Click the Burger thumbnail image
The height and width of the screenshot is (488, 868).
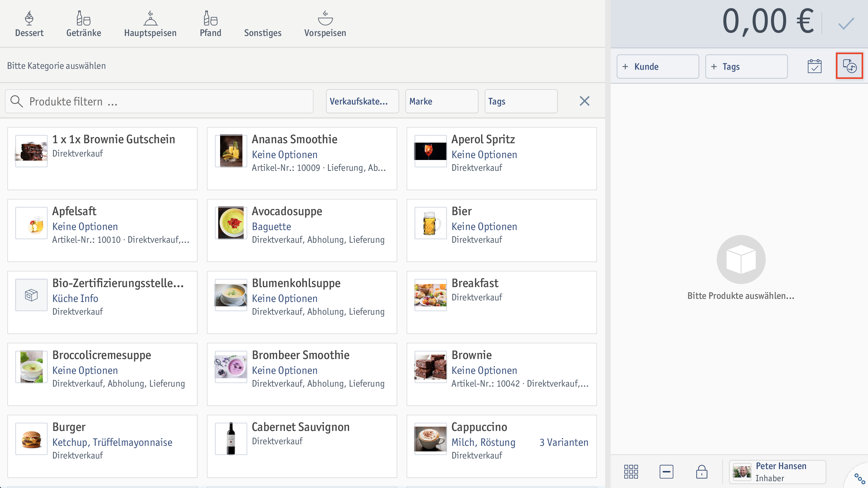tap(31, 439)
